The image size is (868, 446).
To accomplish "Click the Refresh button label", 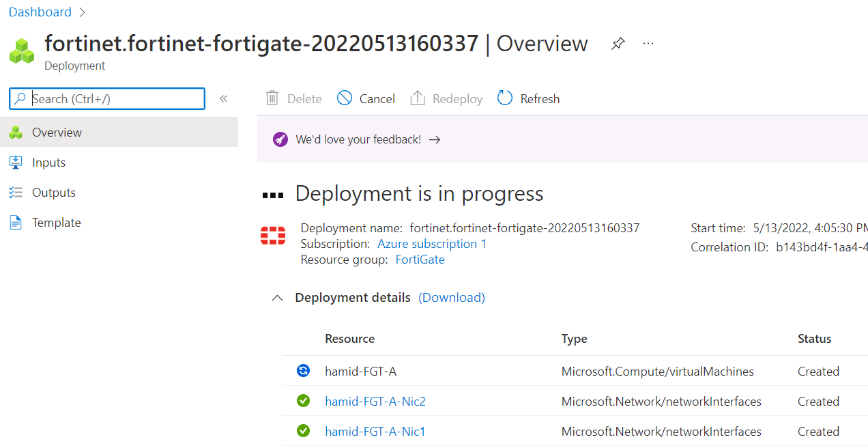I will [x=540, y=99].
